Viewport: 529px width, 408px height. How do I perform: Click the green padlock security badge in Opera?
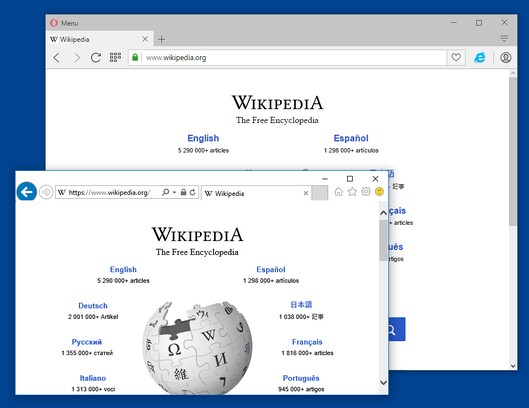click(x=135, y=57)
